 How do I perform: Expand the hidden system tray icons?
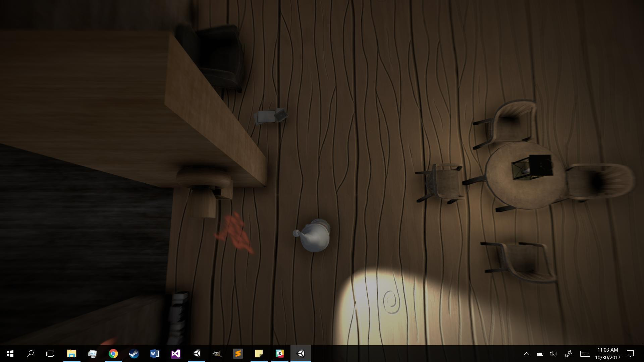pyautogui.click(x=527, y=354)
